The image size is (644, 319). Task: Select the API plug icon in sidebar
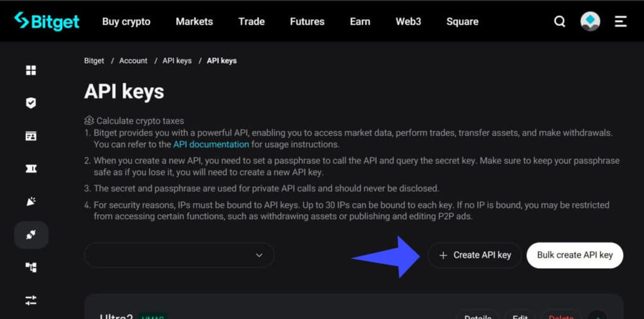pyautogui.click(x=31, y=235)
